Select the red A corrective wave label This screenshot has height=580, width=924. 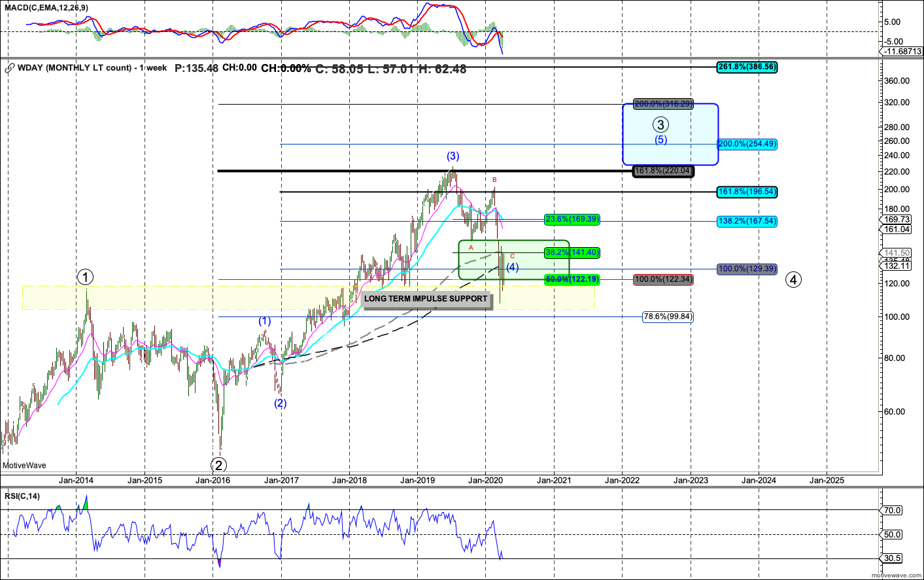pyautogui.click(x=471, y=247)
